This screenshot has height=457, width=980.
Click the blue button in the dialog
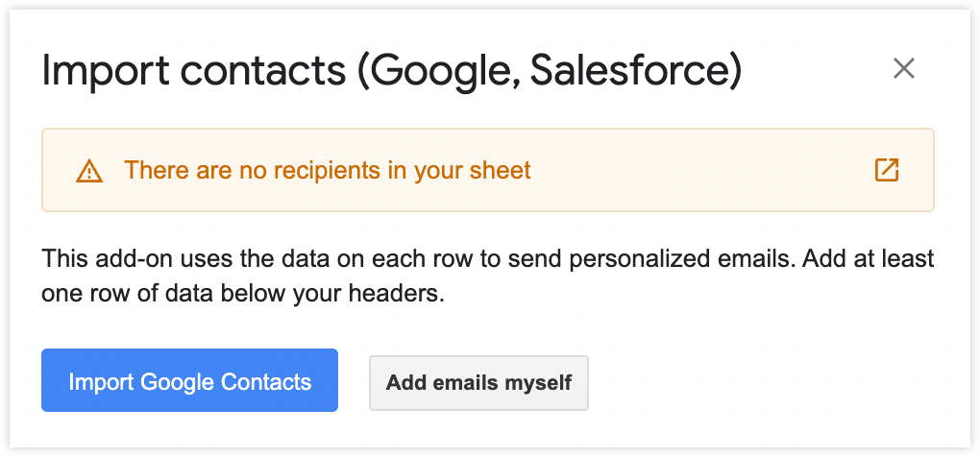pyautogui.click(x=189, y=380)
